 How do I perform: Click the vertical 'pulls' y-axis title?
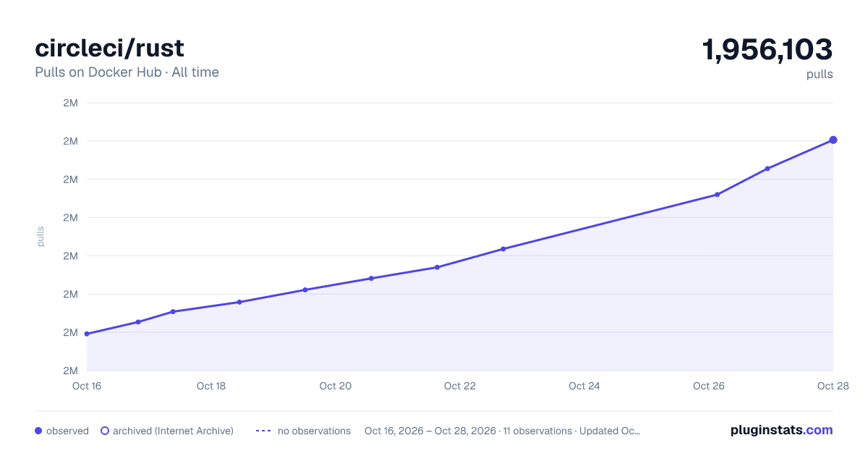click(x=41, y=236)
